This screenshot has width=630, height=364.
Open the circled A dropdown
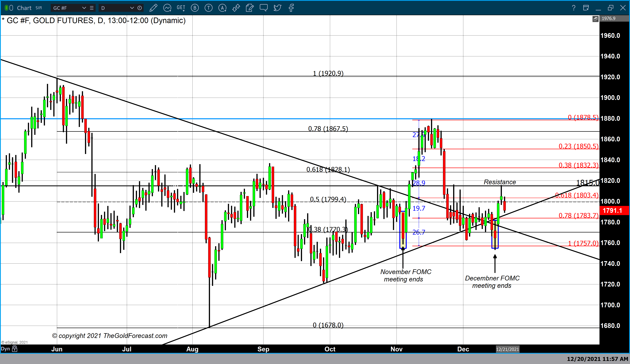pyautogui.click(x=222, y=8)
